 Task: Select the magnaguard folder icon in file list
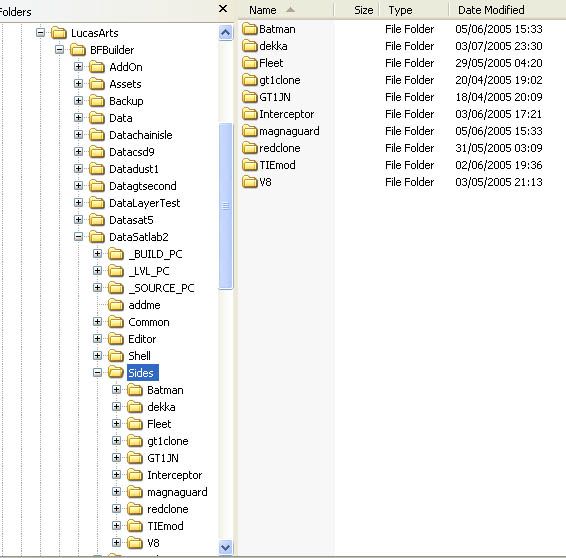[x=249, y=131]
